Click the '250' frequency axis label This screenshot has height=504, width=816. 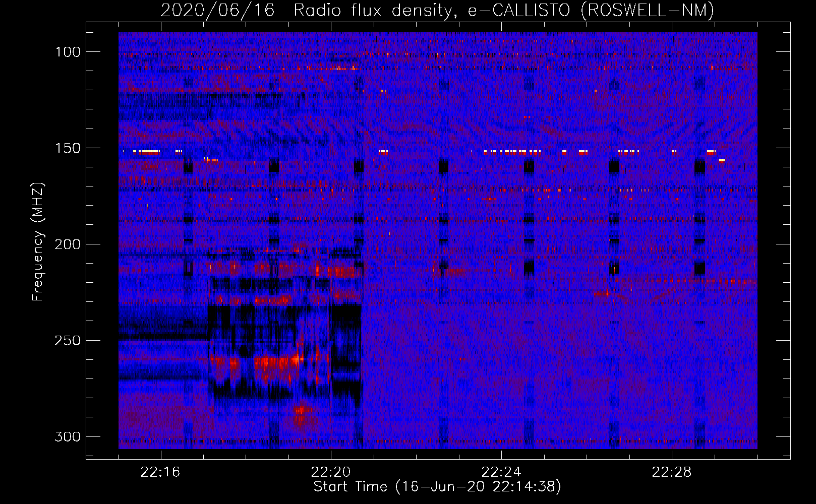[x=68, y=341]
